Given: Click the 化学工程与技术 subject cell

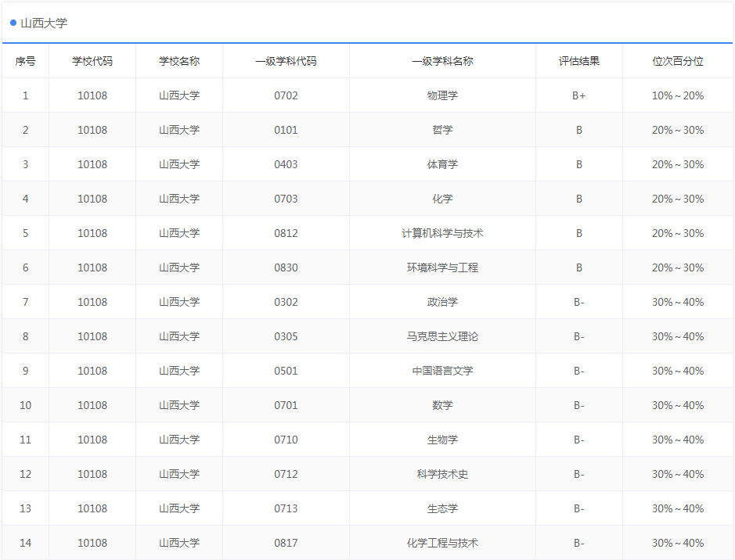Looking at the screenshot, I should [442, 543].
